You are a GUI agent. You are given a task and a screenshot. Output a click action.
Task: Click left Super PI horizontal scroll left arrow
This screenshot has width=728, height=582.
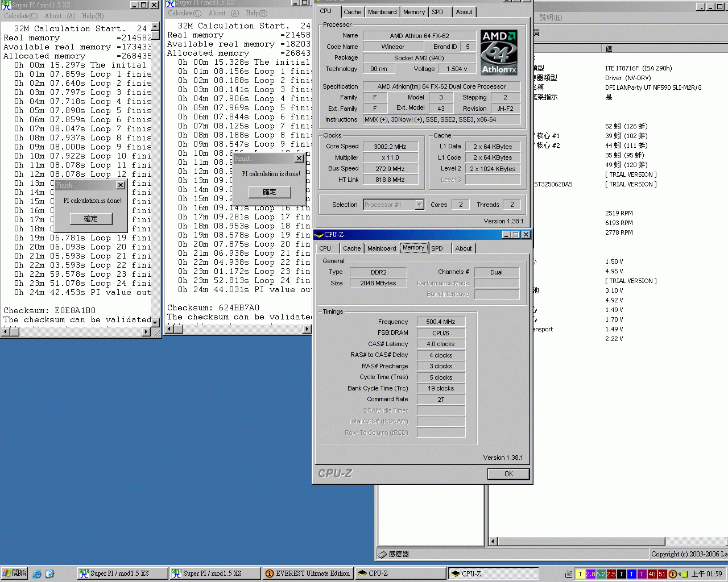coord(6,332)
